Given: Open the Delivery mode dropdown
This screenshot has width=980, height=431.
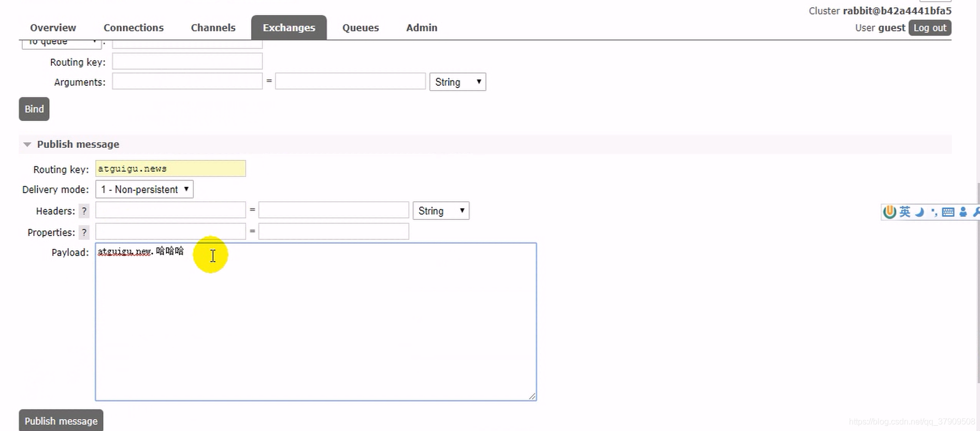Looking at the screenshot, I should 145,189.
